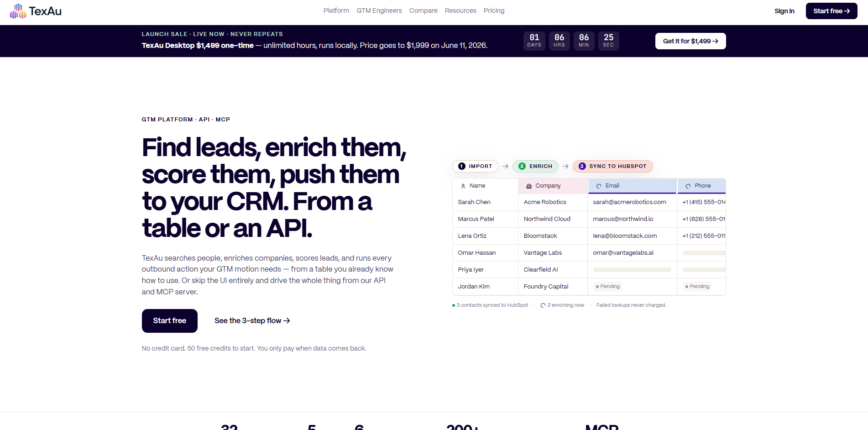Click the Name column header
The height and width of the screenshot is (430, 868).
point(485,186)
